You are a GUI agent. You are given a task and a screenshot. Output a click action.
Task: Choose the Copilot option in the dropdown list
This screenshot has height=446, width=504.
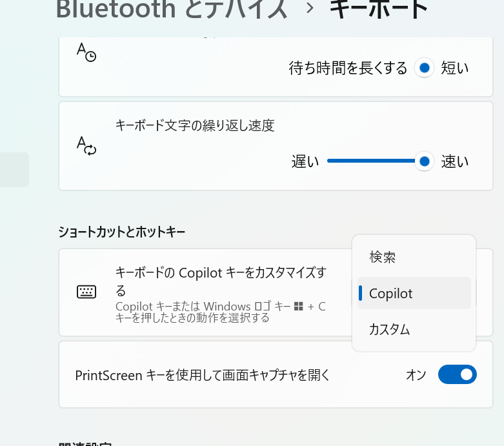click(x=391, y=293)
